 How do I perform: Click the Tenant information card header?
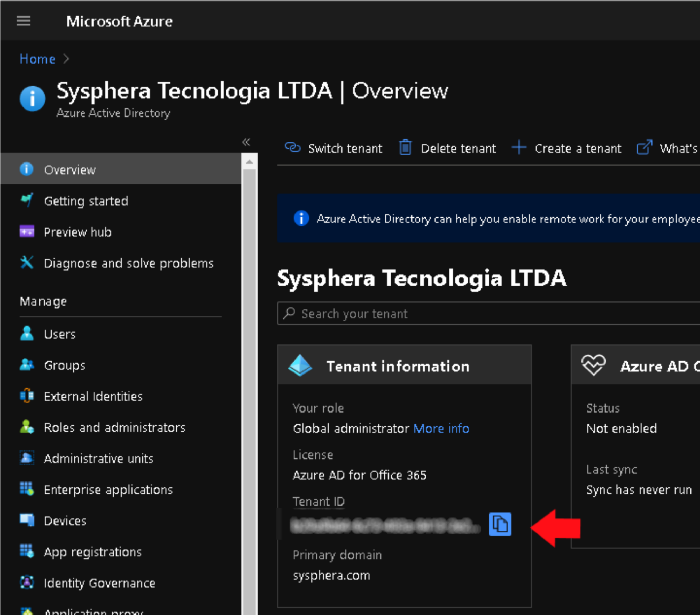click(404, 365)
